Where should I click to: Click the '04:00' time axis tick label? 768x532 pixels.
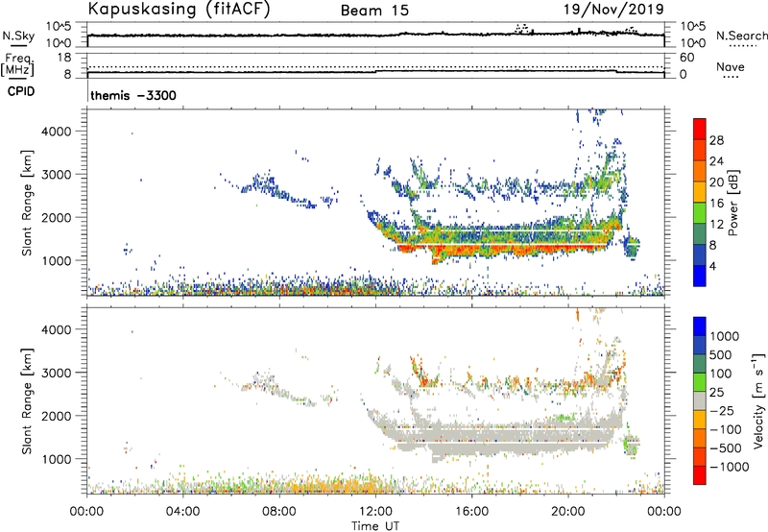[182, 512]
